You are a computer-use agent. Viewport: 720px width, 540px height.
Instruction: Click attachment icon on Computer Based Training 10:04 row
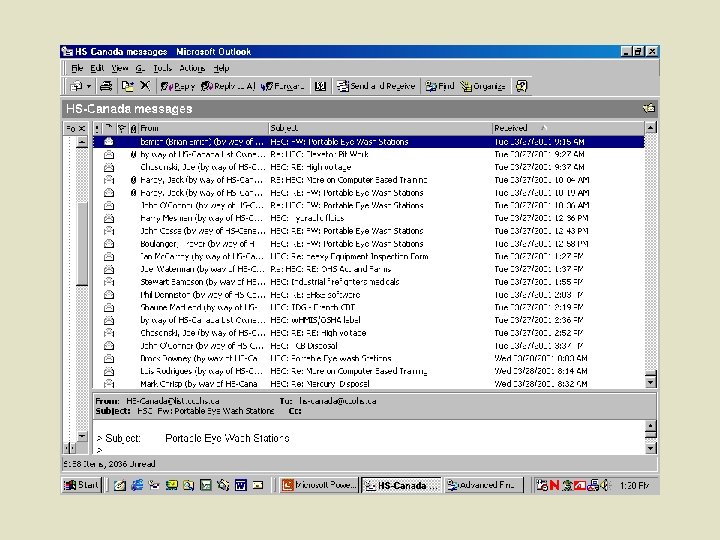[133, 180]
